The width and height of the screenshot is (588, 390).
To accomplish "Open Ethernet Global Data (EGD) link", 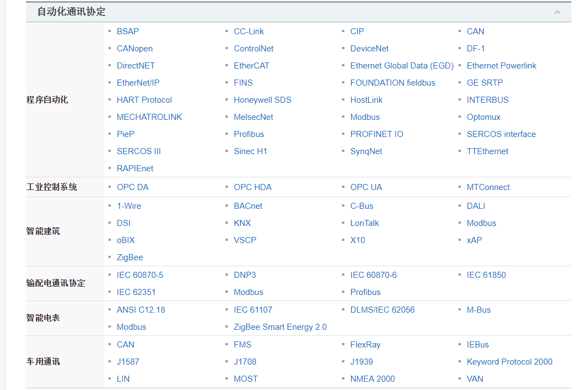I will click(402, 66).
